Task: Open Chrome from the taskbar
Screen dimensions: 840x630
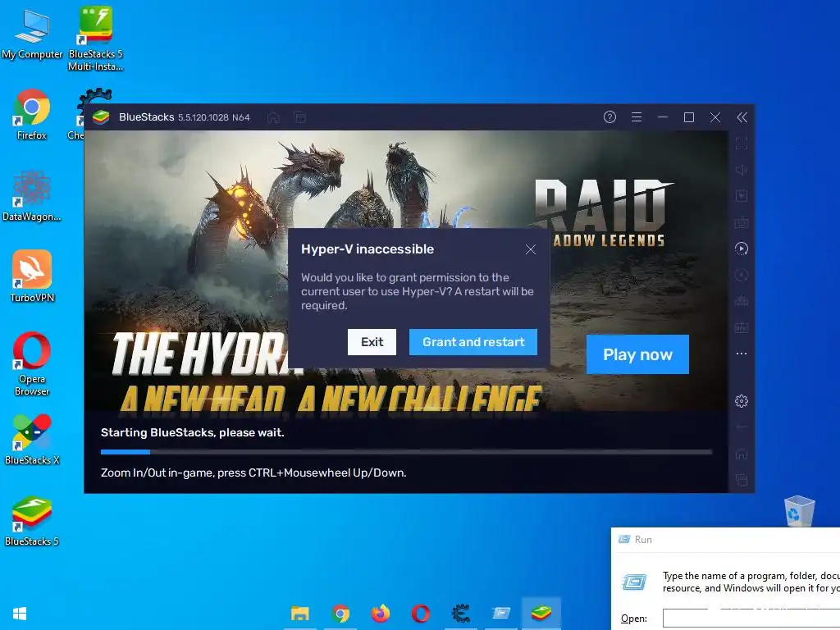Action: [340, 614]
